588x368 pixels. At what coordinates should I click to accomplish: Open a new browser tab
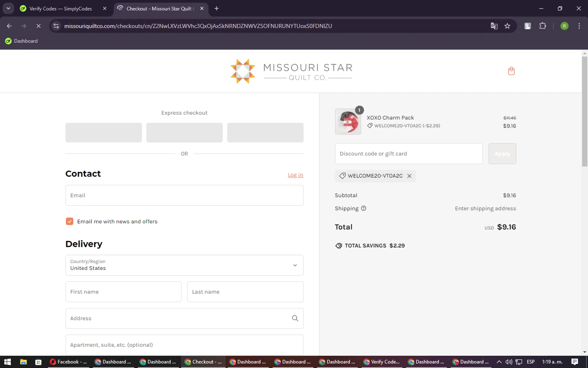pyautogui.click(x=216, y=8)
